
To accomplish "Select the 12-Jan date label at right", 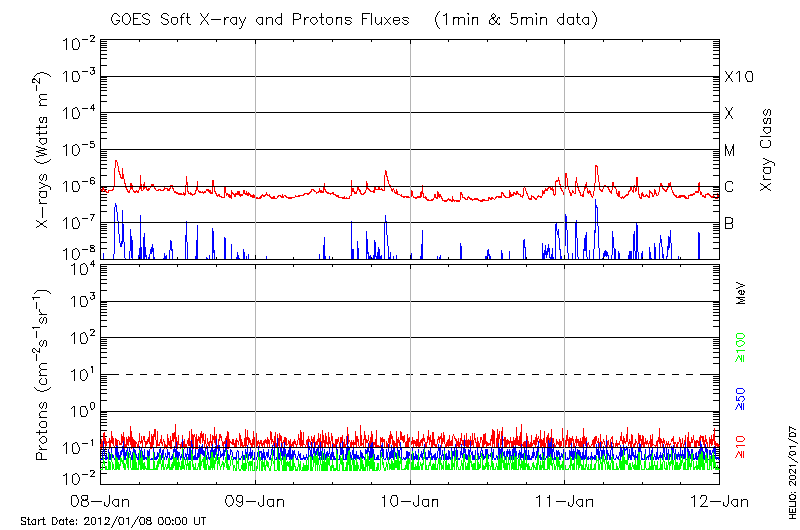I will [719, 500].
